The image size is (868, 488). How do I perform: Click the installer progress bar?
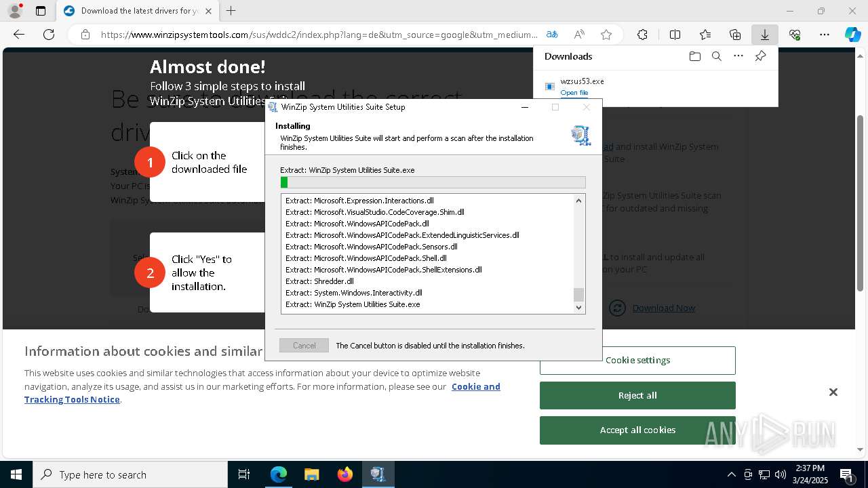click(433, 182)
